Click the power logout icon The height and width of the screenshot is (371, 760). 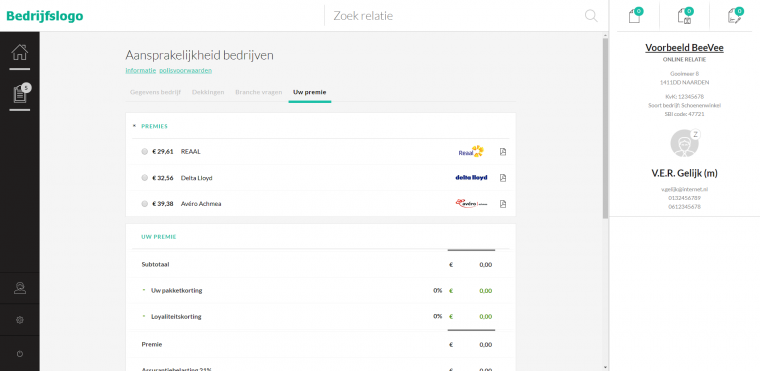click(20, 354)
